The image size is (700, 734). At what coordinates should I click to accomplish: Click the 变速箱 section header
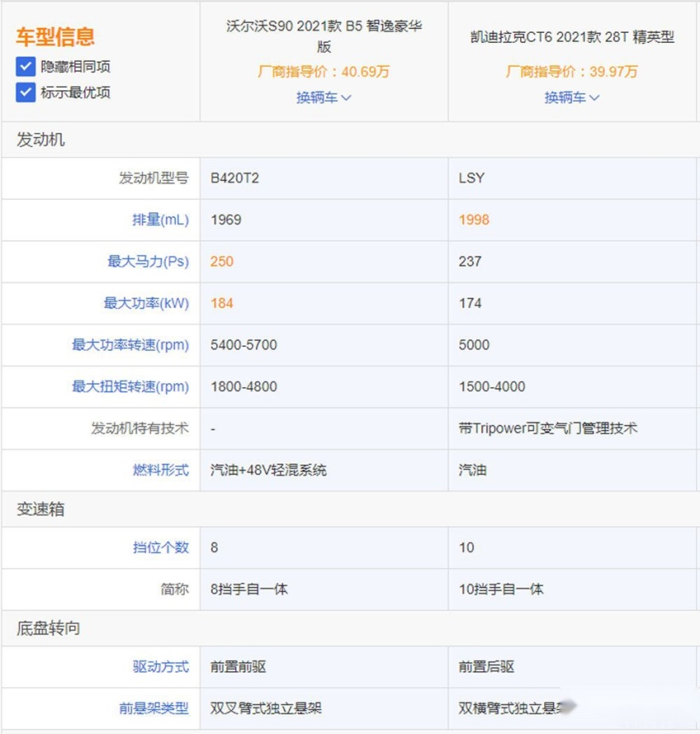coord(41,509)
